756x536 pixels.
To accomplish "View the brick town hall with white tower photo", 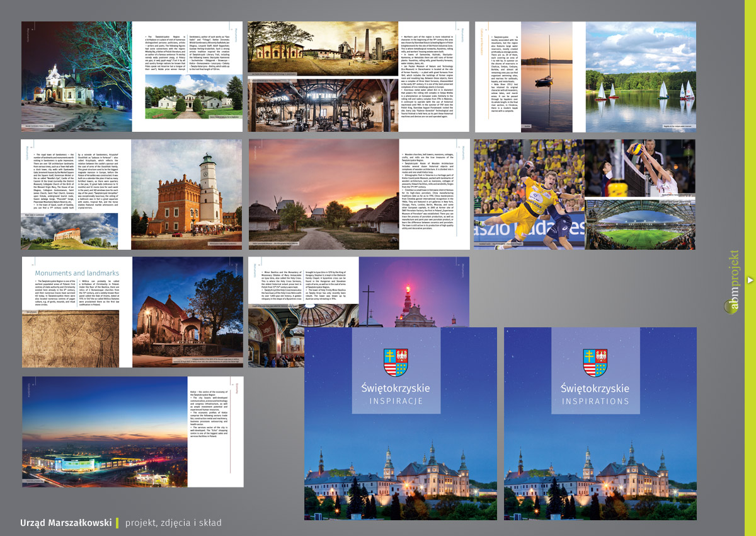I will 186,194.
